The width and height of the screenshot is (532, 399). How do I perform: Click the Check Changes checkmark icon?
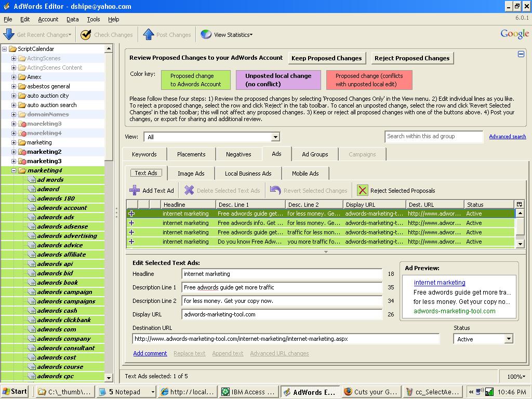(x=86, y=35)
